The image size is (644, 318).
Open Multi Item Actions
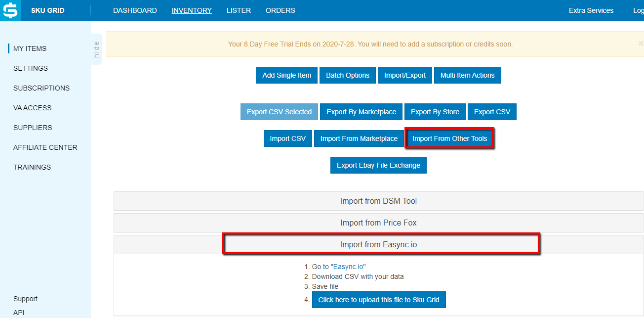(x=468, y=75)
